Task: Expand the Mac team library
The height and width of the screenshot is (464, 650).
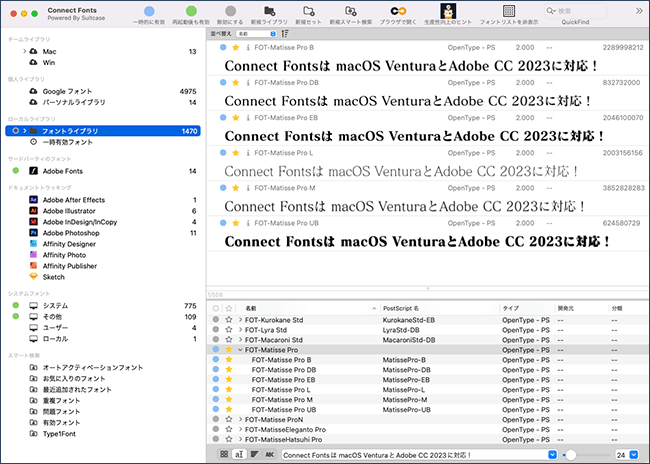Action: 24,51
